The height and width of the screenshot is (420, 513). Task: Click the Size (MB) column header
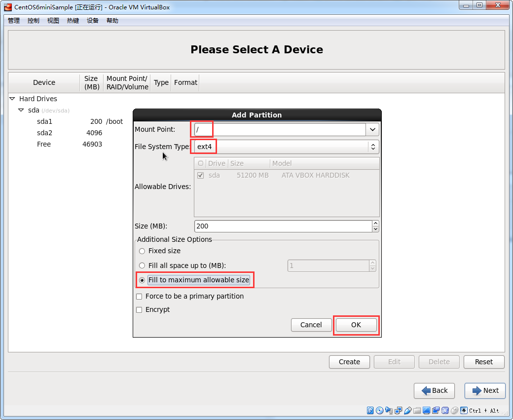(x=92, y=82)
